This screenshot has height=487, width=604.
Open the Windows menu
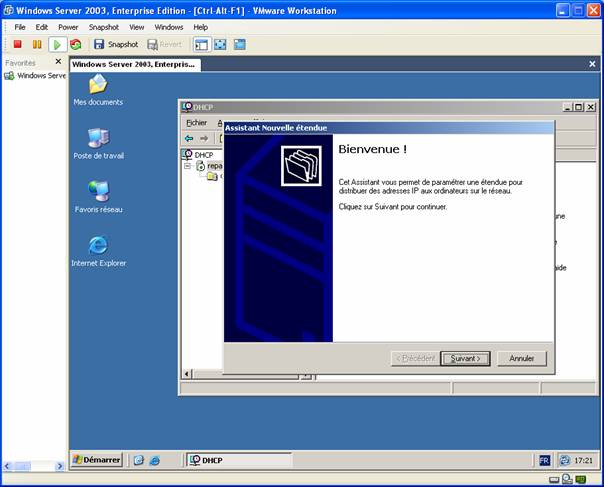pos(169,27)
